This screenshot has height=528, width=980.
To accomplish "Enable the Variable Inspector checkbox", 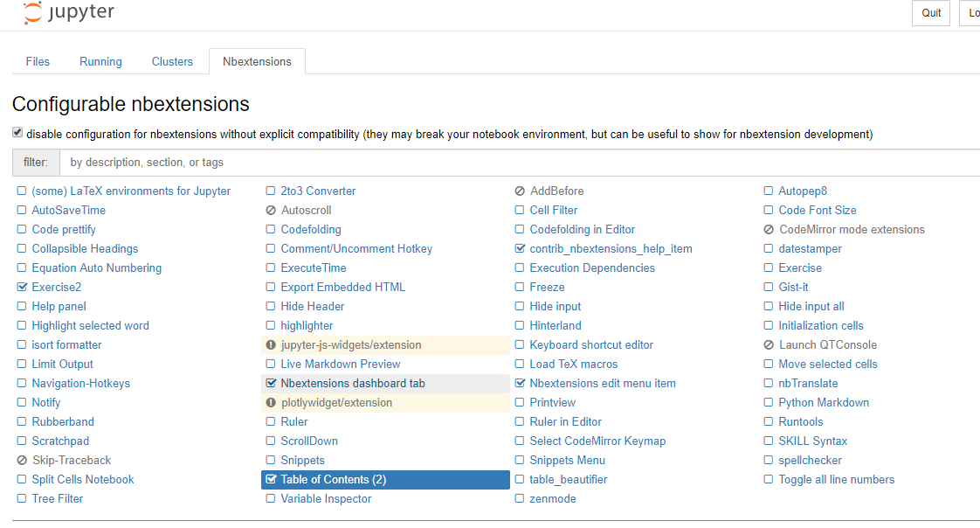I will tap(271, 499).
